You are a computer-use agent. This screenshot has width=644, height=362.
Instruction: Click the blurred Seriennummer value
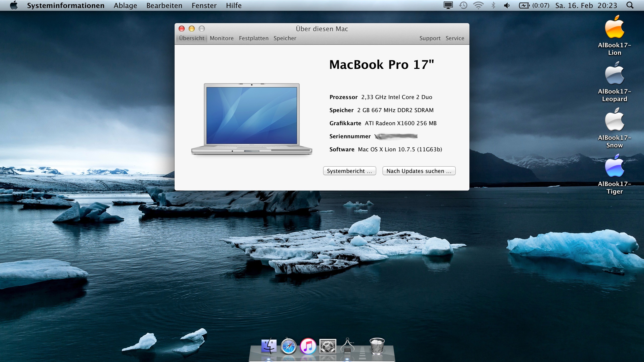(396, 136)
